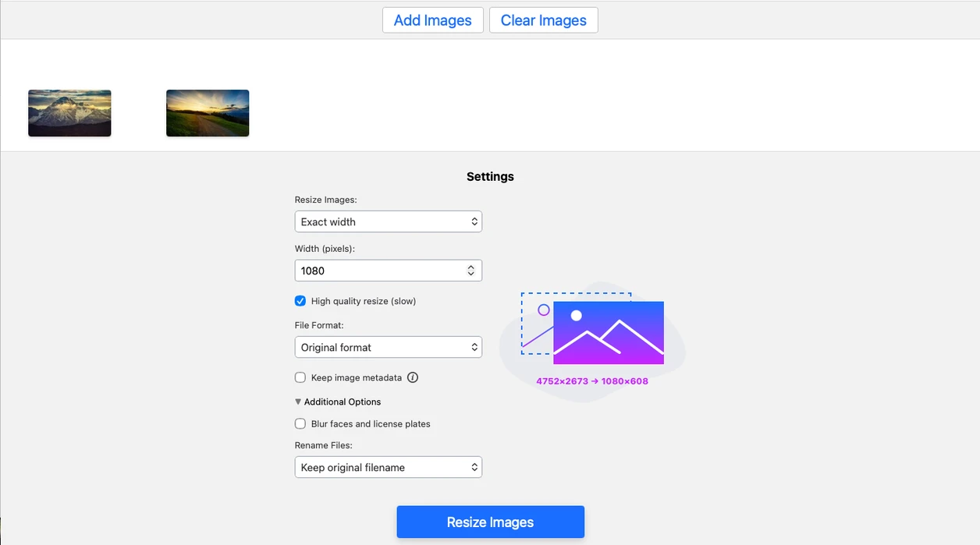Click inside the Width pixels field
This screenshot has width=980, height=545.
point(367,271)
